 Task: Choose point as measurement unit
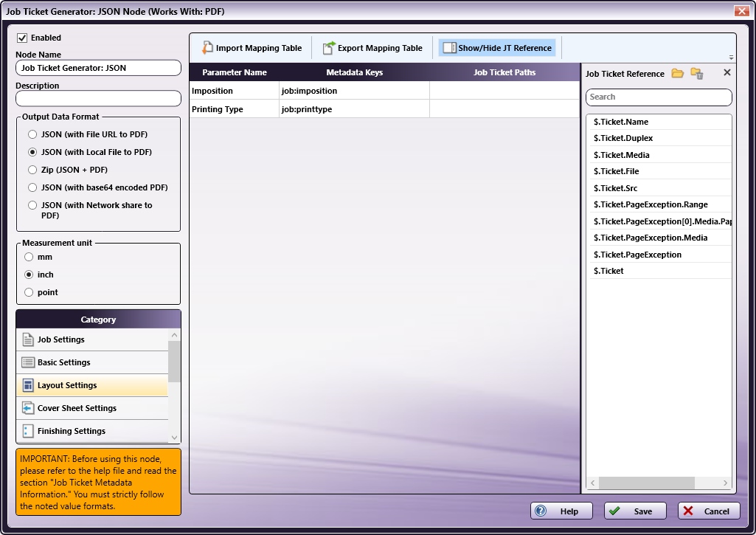[x=29, y=292]
